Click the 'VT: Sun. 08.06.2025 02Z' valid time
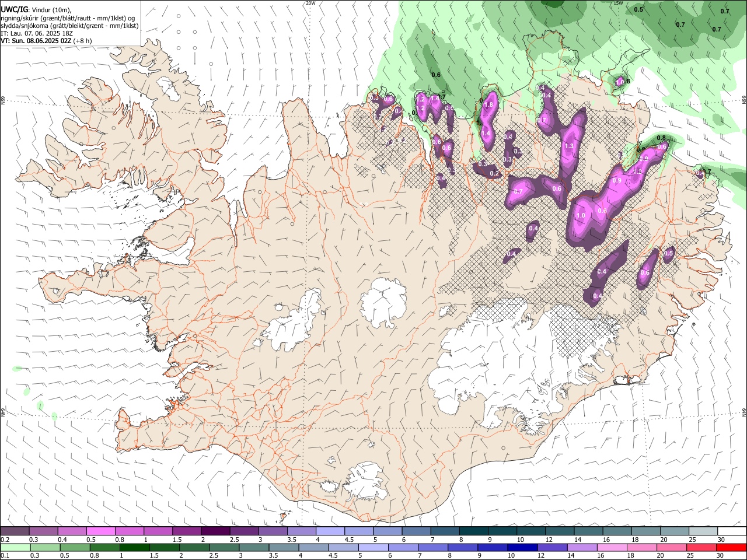747x560 pixels. pyautogui.click(x=46, y=41)
